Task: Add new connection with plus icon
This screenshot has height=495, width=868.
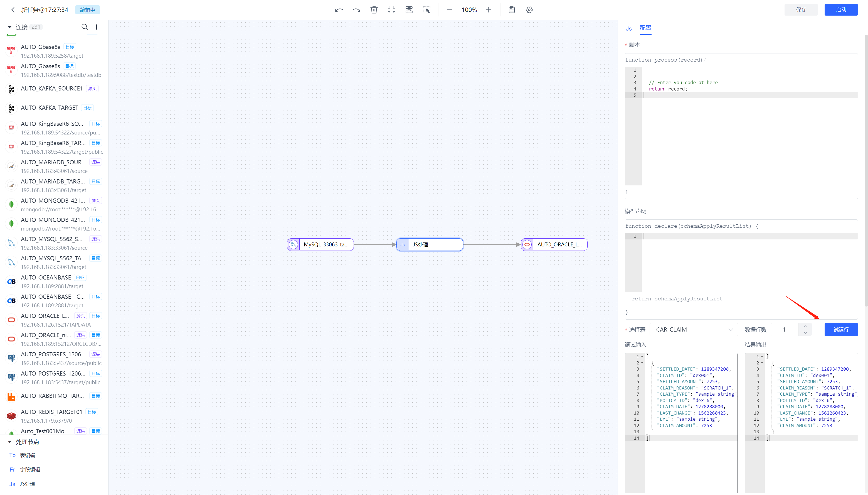Action: 97,27
